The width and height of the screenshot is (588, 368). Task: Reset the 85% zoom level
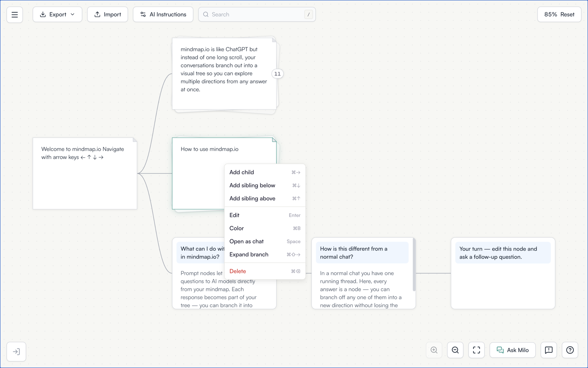(x=559, y=14)
